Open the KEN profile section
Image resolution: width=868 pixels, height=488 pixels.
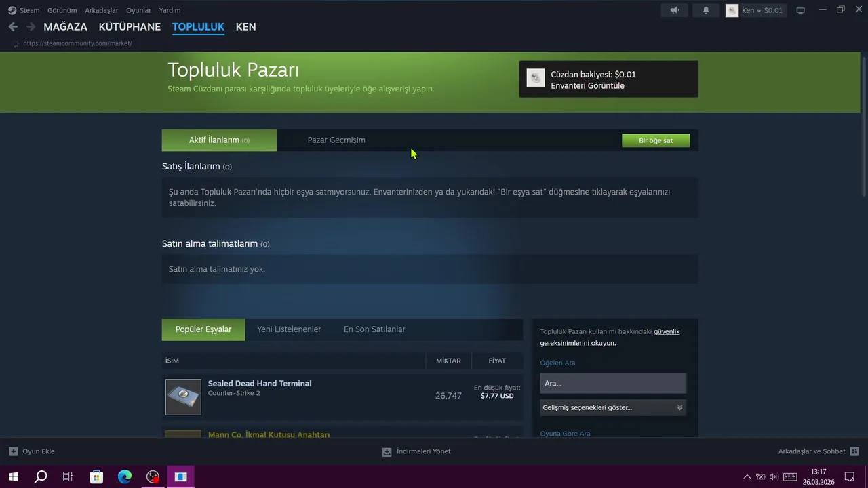point(245,26)
